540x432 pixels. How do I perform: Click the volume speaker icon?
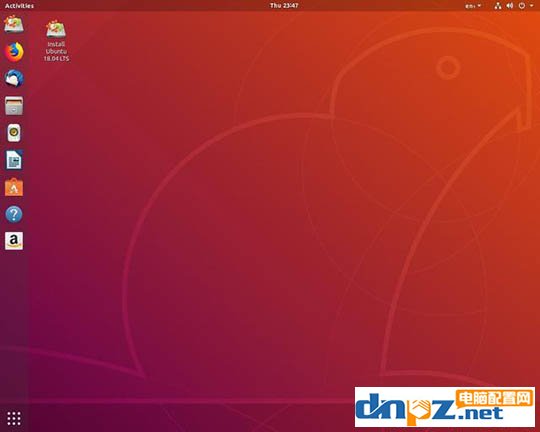[x=510, y=6]
